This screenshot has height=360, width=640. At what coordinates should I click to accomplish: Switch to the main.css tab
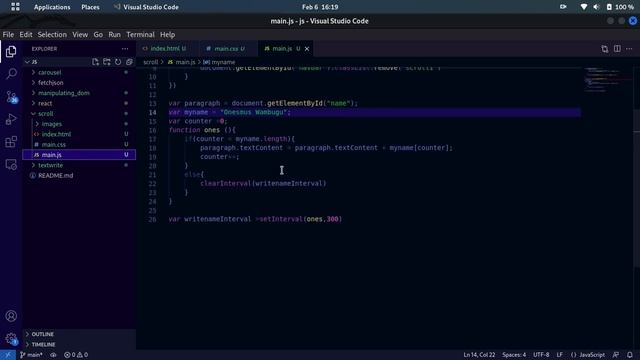[x=227, y=49]
